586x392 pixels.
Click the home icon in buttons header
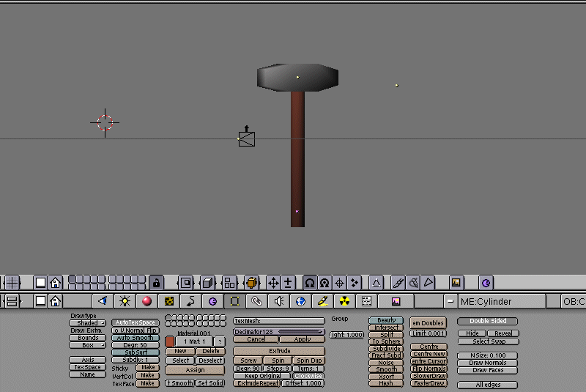tap(55, 301)
